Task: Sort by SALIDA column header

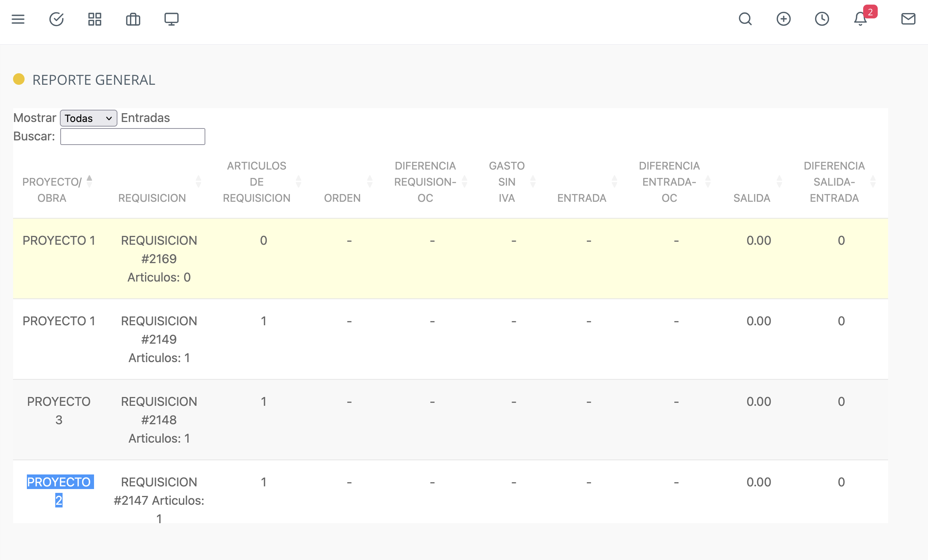Action: 752,198
